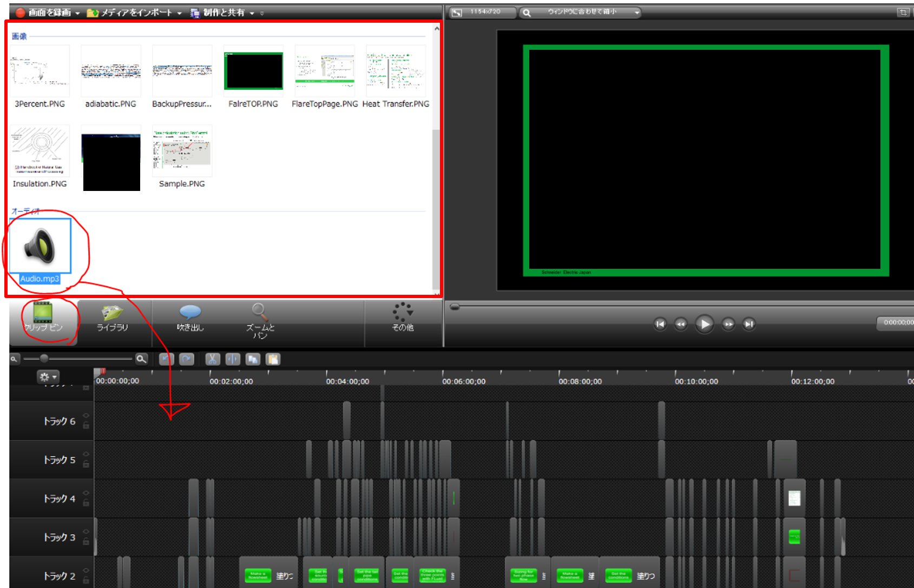Lock トラック 5 using its padlock icon

pyautogui.click(x=86, y=464)
